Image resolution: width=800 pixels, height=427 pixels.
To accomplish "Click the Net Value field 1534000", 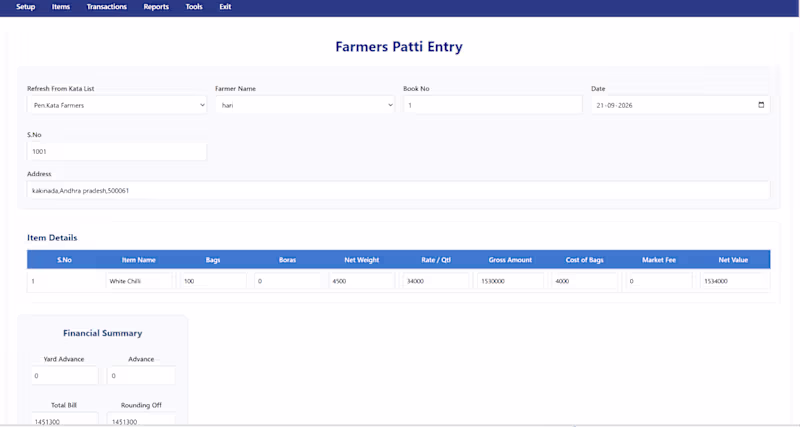I will pyautogui.click(x=733, y=281).
